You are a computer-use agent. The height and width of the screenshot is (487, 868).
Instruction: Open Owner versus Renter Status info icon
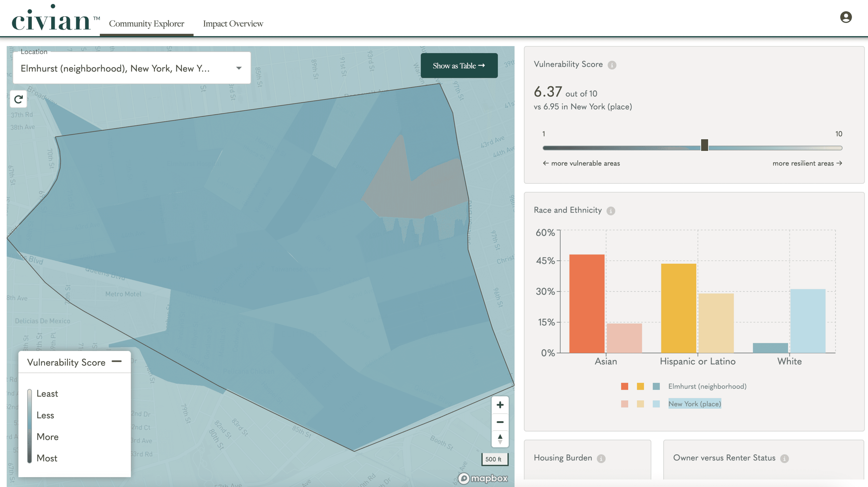[x=784, y=458]
